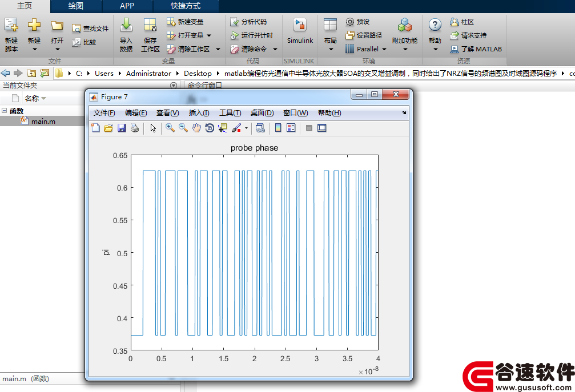Click New Variable (新建变量)

pos(185,22)
